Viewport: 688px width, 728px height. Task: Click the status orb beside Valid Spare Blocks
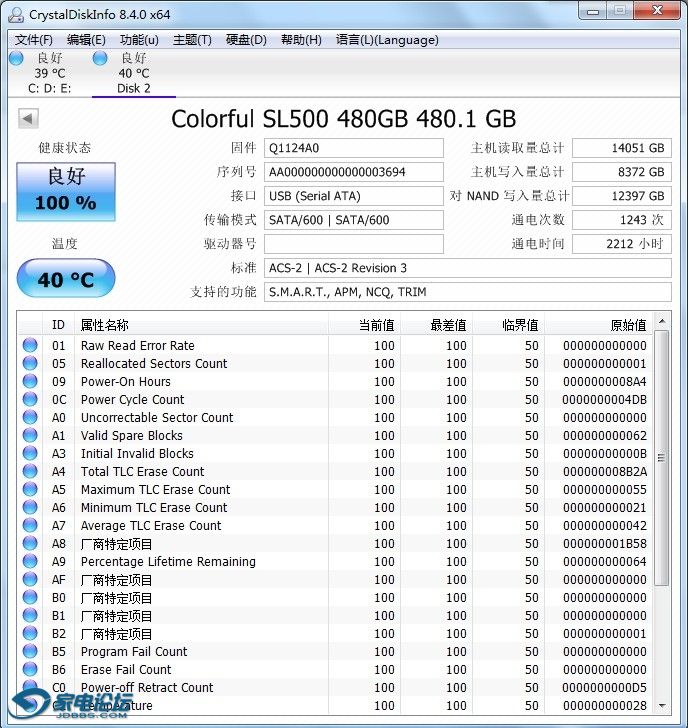[30, 435]
